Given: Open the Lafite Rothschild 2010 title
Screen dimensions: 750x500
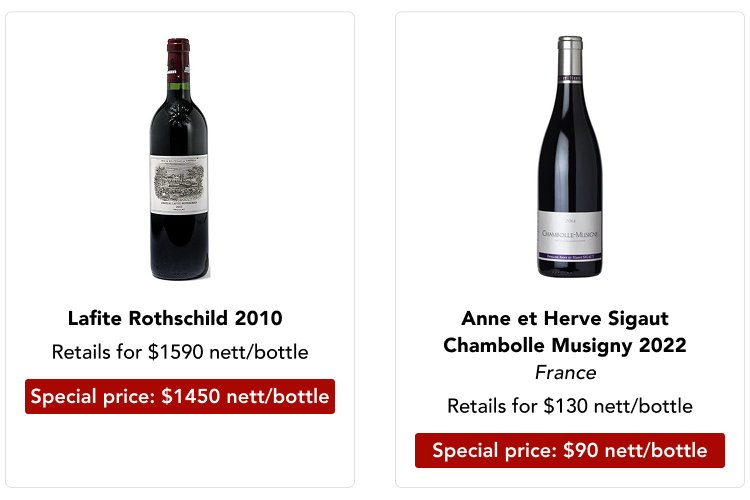Looking at the screenshot, I should (x=175, y=319).
